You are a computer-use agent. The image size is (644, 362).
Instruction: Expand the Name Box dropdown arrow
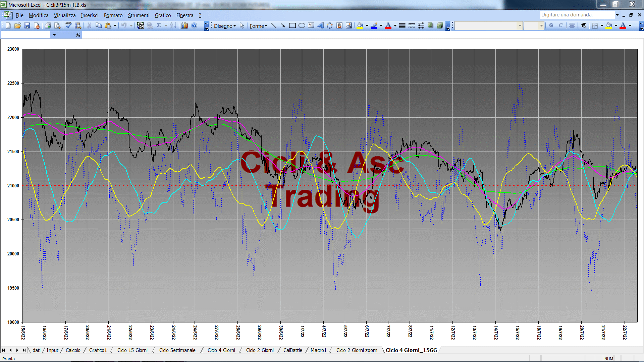coord(54,35)
